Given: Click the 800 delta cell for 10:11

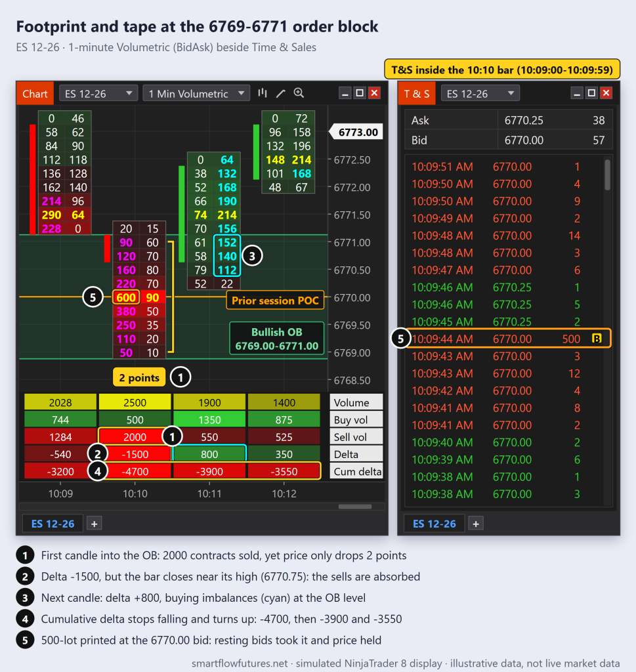Looking at the screenshot, I should click(x=209, y=454).
